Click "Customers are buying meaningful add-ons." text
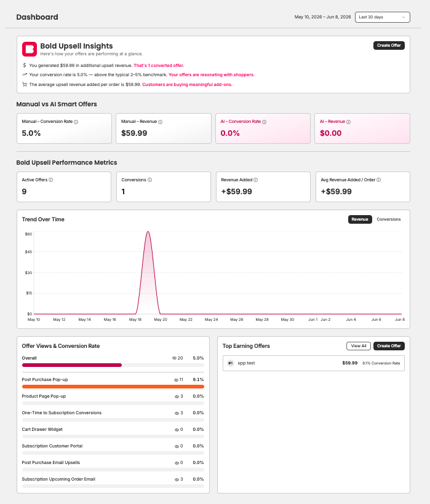The image size is (430, 504). pos(187,85)
